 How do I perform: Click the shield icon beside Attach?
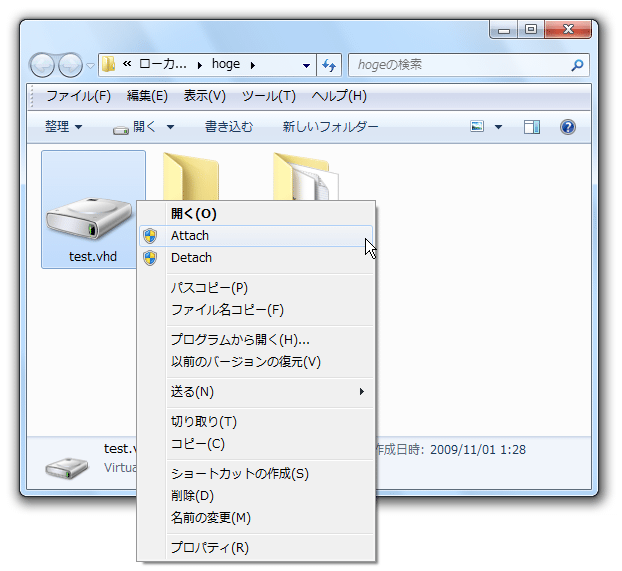[150, 236]
